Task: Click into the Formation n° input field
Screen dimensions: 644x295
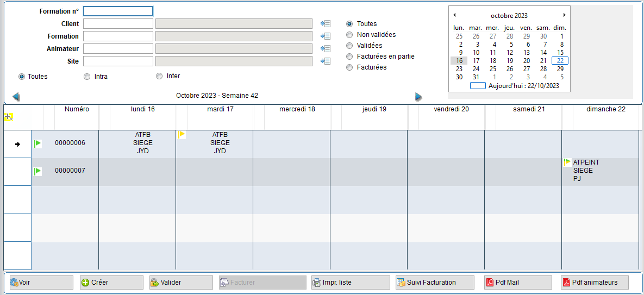Action: 118,11
